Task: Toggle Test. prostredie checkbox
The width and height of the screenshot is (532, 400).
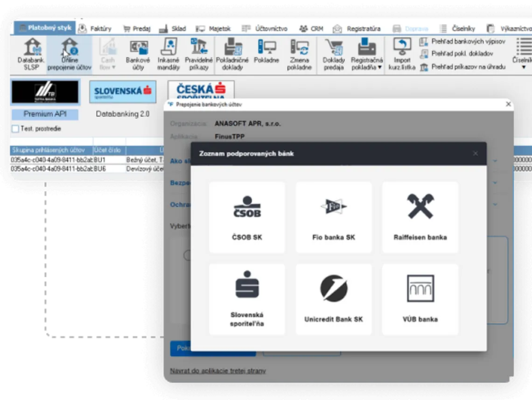Action: (x=15, y=128)
